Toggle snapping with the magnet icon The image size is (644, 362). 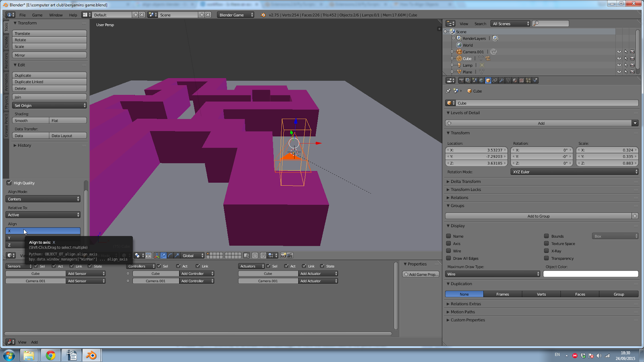262,255
